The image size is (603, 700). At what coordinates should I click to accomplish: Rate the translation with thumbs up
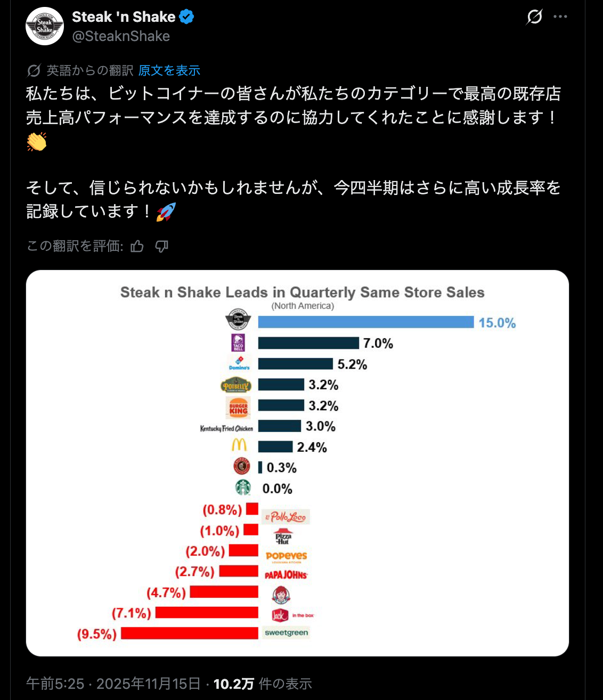[137, 246]
